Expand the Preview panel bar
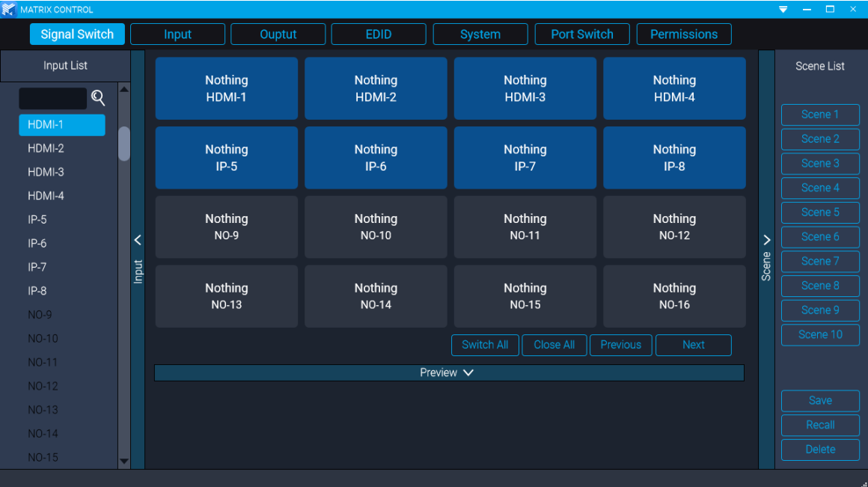868x487 pixels. point(449,373)
